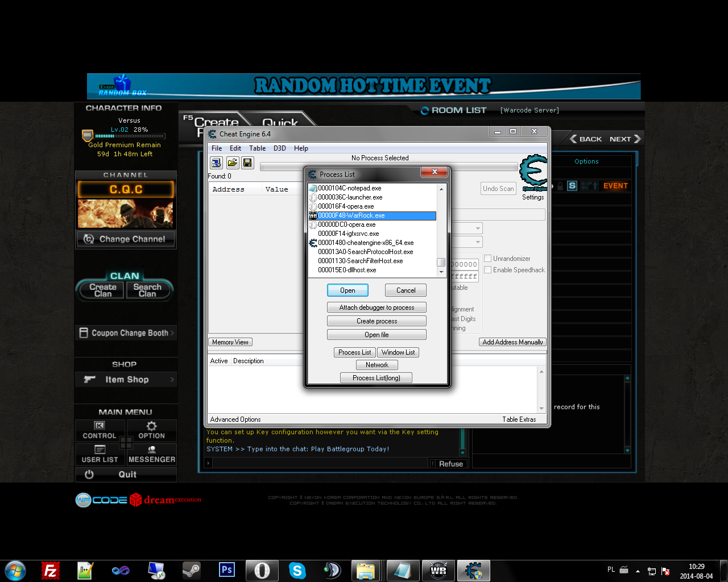Select the Options tab in the game lobby
The height and width of the screenshot is (582, 728).
586,161
